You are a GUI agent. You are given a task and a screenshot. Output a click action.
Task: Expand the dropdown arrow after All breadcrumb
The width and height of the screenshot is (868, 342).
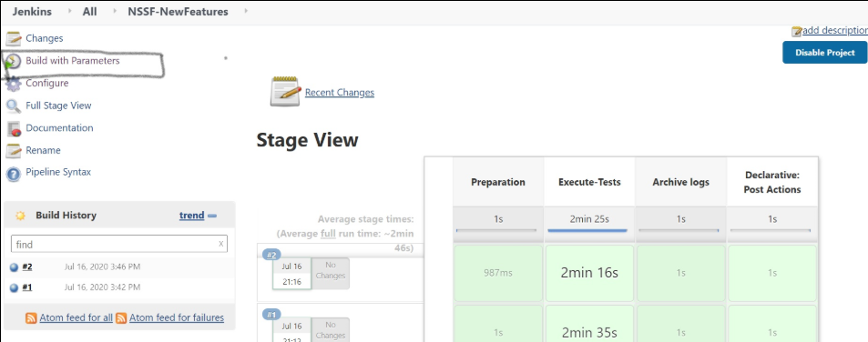click(115, 11)
